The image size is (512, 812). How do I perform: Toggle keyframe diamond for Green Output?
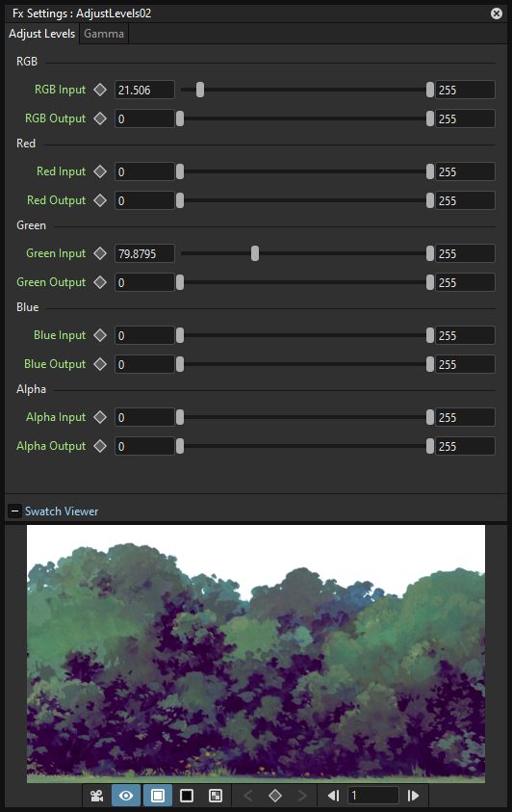(100, 282)
